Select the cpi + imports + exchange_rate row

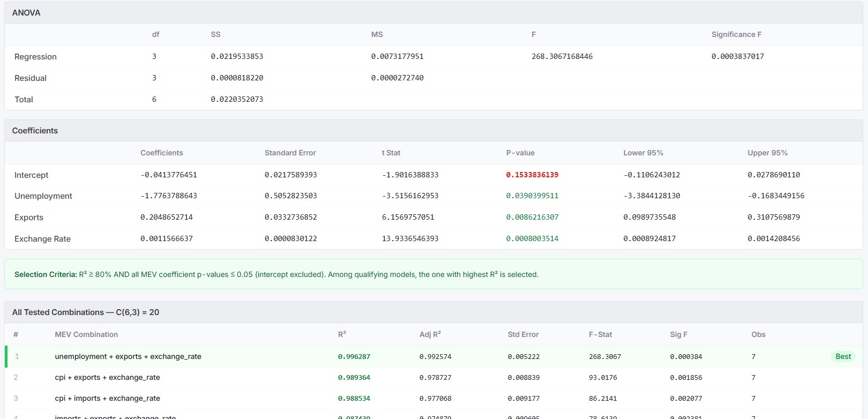click(x=434, y=398)
